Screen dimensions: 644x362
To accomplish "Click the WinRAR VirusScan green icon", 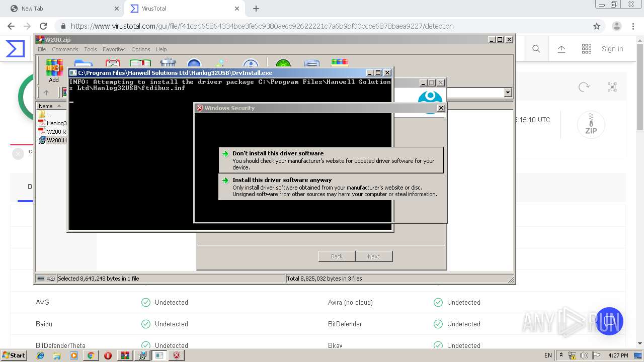I will click(x=283, y=64).
